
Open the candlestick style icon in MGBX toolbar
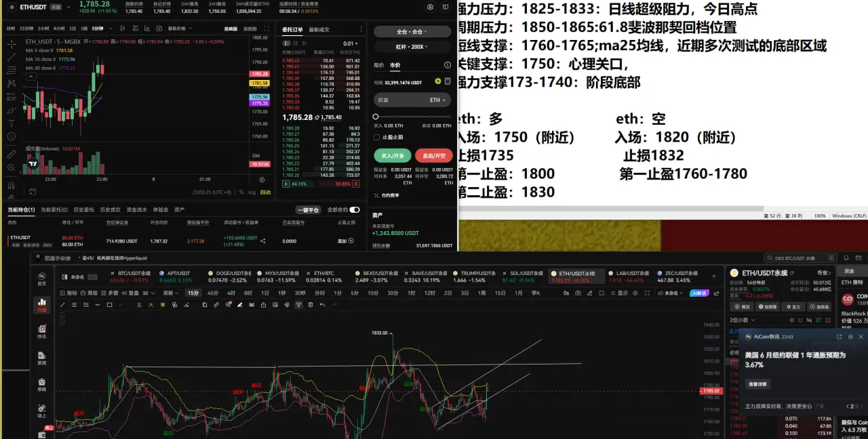click(124, 28)
